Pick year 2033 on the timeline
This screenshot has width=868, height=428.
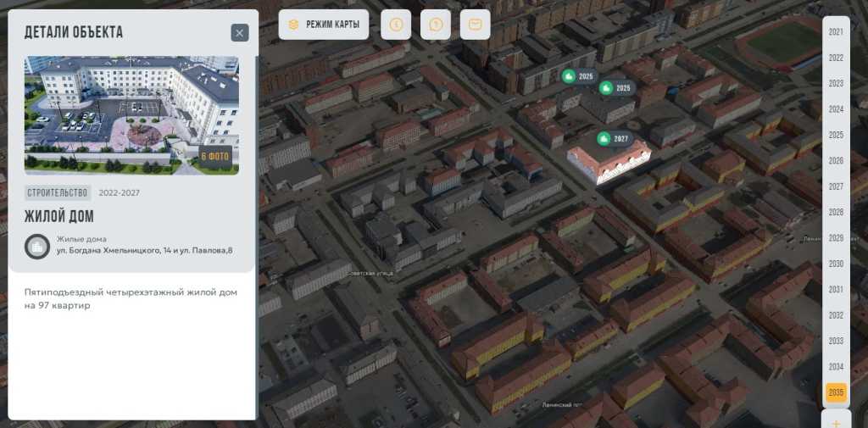point(836,341)
